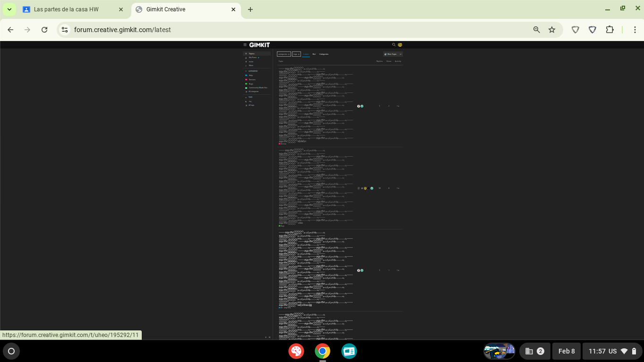The width and height of the screenshot is (644, 362).
Task: Switch to the Hot tab
Action: click(314, 54)
